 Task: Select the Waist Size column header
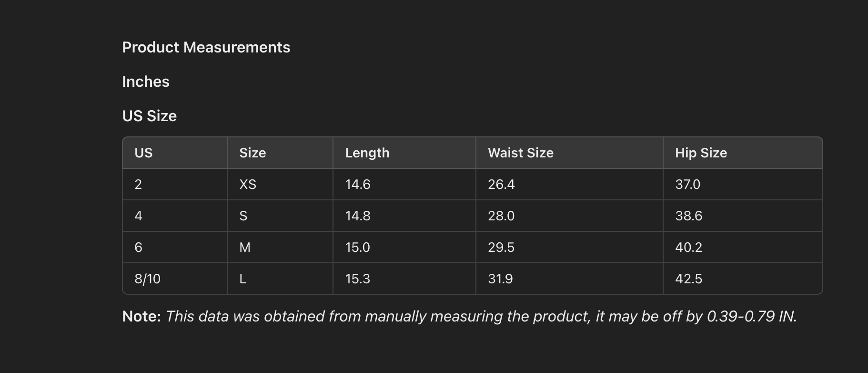[520, 153]
